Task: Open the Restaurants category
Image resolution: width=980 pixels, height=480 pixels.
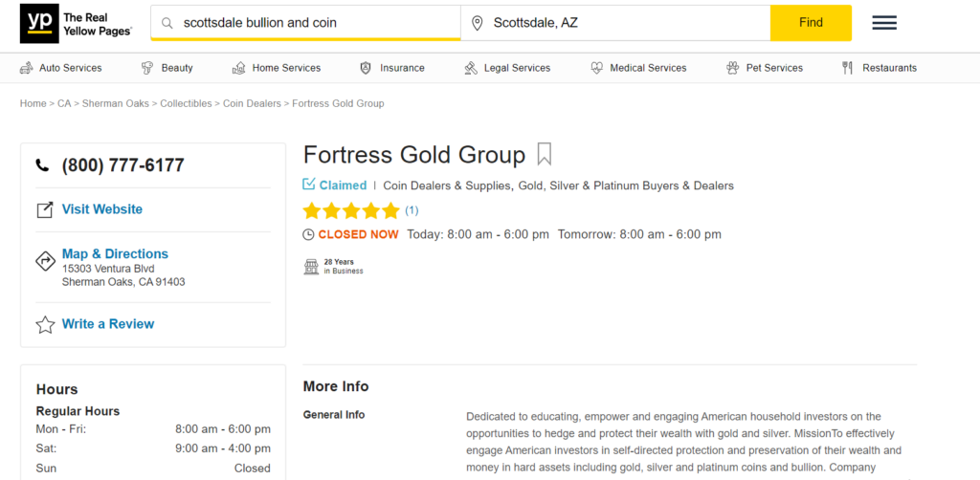Action: 890,68
